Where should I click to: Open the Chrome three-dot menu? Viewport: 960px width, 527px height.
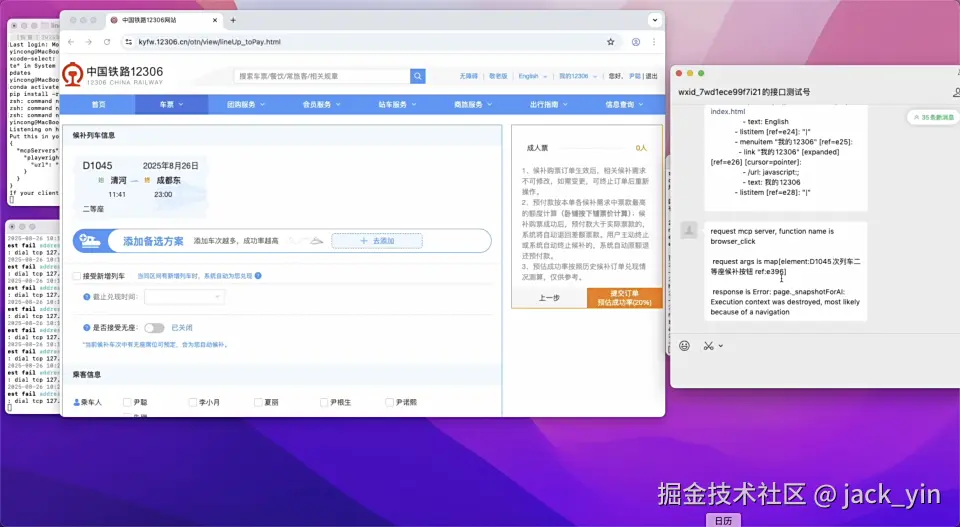pyautogui.click(x=654, y=42)
